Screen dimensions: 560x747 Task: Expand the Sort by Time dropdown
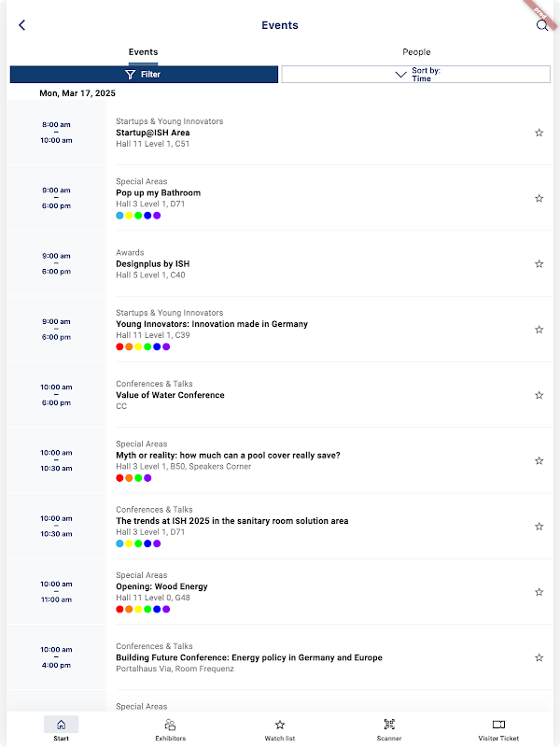415,75
